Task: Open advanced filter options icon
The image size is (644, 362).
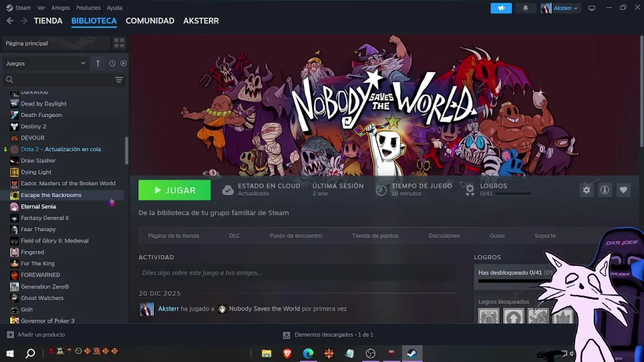Action: coord(119,79)
